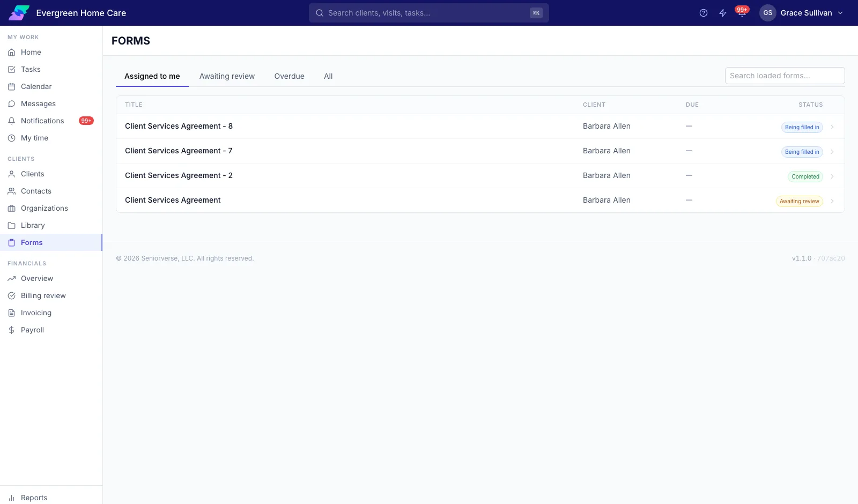This screenshot has height=504, width=858.
Task: Open the Forms sidebar link
Action: coord(51,242)
